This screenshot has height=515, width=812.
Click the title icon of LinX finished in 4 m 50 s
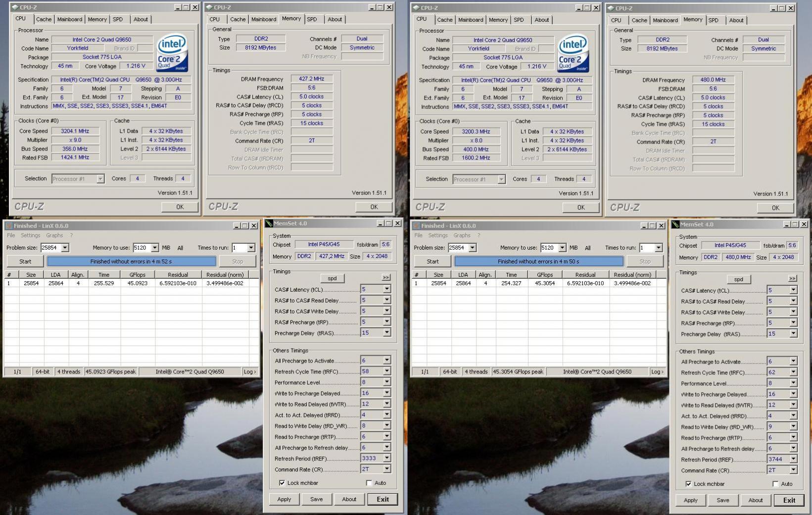[x=416, y=226]
